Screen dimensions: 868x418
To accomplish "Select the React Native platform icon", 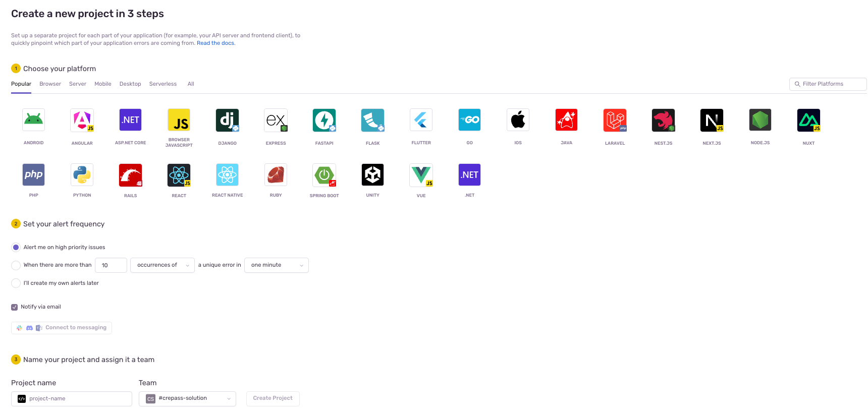I will click(x=227, y=175).
